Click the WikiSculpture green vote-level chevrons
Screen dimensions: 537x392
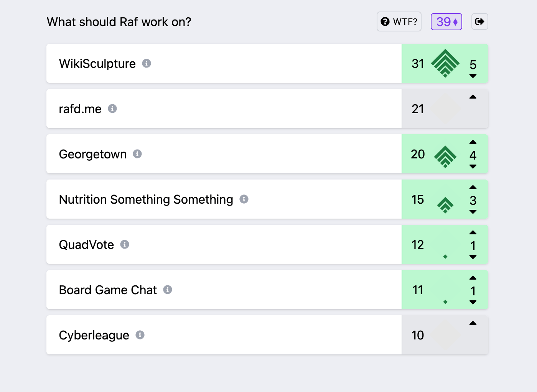[x=445, y=63]
